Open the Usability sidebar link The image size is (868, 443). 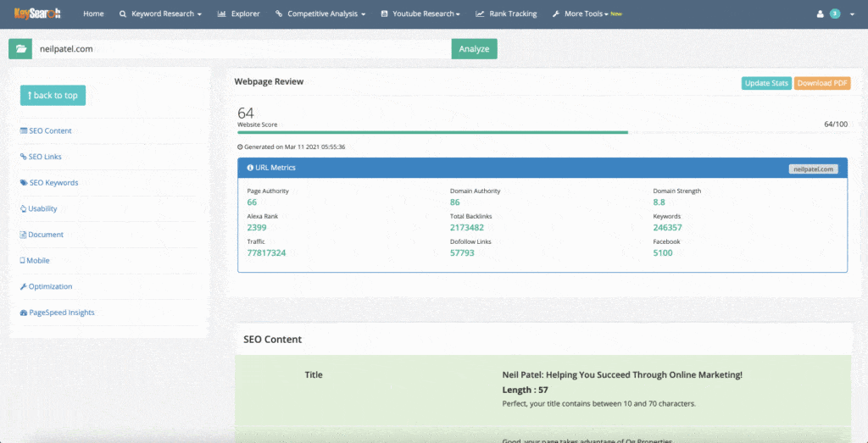[42, 208]
